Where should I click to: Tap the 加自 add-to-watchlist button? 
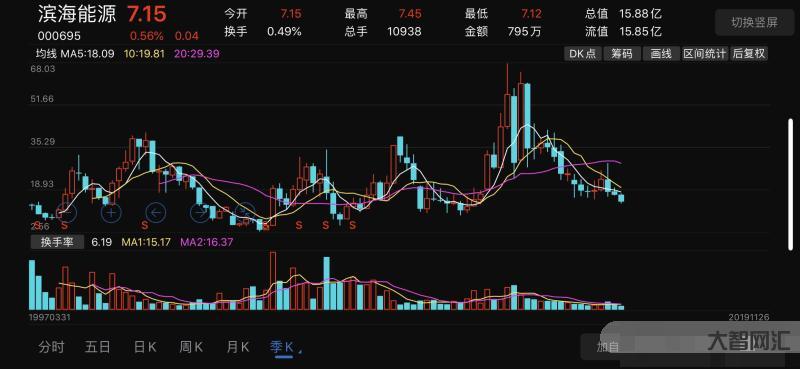(x=608, y=347)
